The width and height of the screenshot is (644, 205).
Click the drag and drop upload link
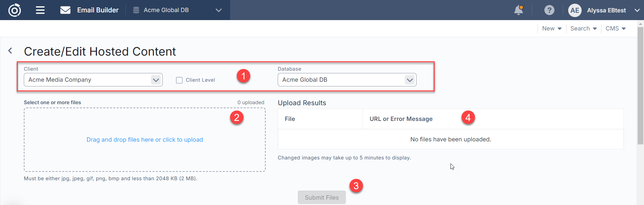coord(145,140)
